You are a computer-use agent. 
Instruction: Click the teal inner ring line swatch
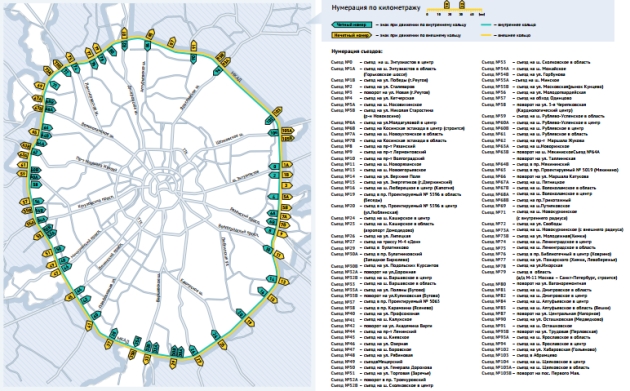pyautogui.click(x=487, y=25)
